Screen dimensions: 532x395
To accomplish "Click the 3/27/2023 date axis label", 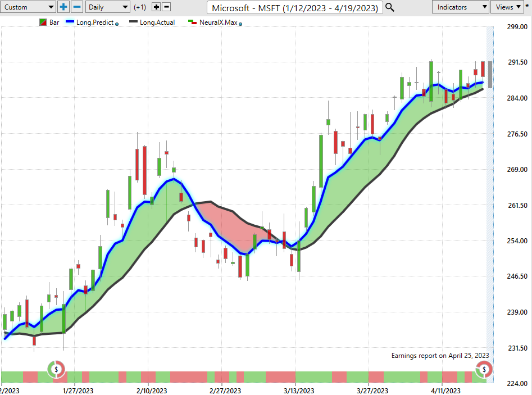I will tap(372, 391).
